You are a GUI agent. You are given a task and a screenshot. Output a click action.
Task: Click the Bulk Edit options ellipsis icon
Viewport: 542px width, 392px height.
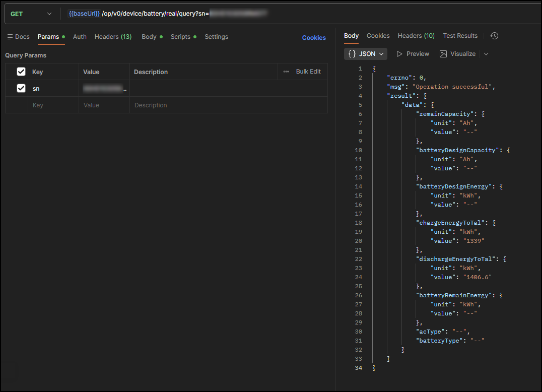point(286,72)
